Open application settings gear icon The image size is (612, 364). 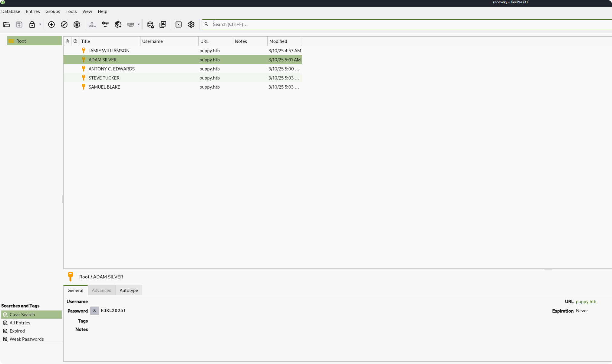coord(191,24)
